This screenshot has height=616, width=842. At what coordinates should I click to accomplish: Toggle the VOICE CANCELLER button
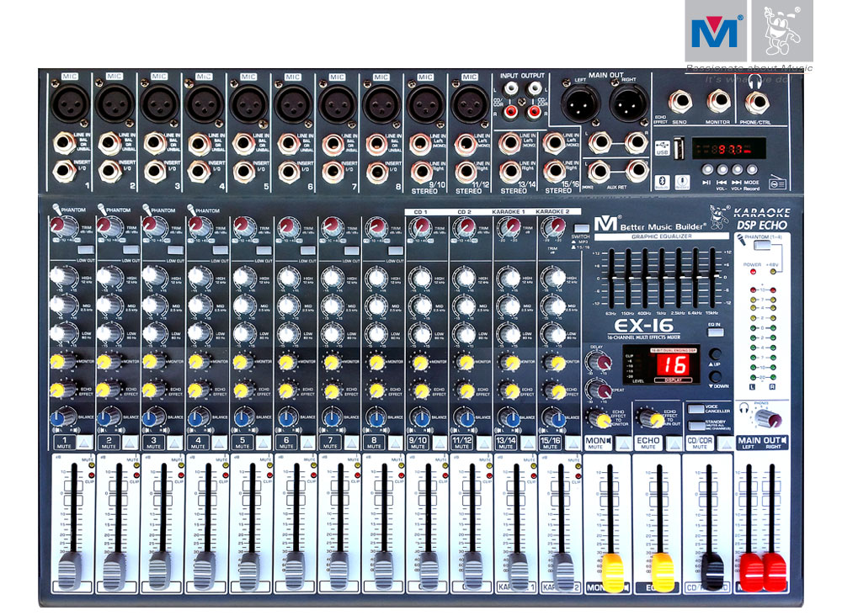pyautogui.click(x=696, y=408)
